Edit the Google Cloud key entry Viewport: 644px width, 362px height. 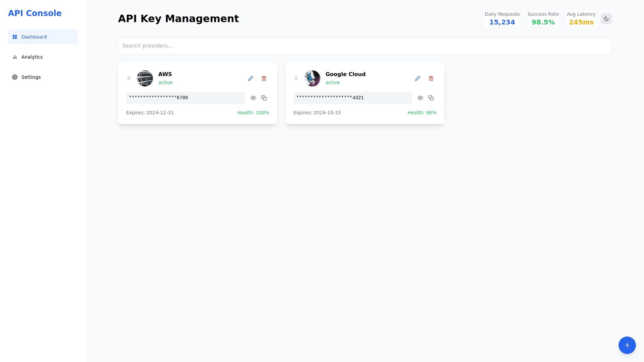coord(418,78)
